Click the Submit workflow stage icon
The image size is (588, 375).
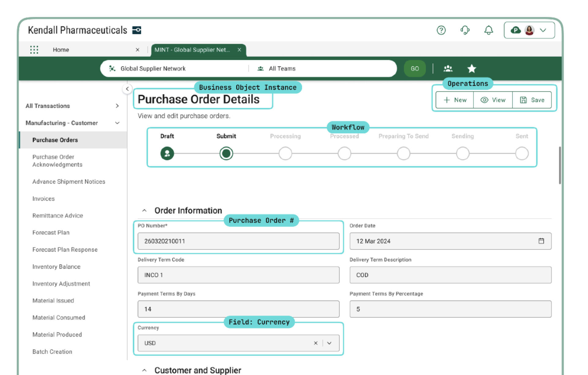tap(226, 153)
